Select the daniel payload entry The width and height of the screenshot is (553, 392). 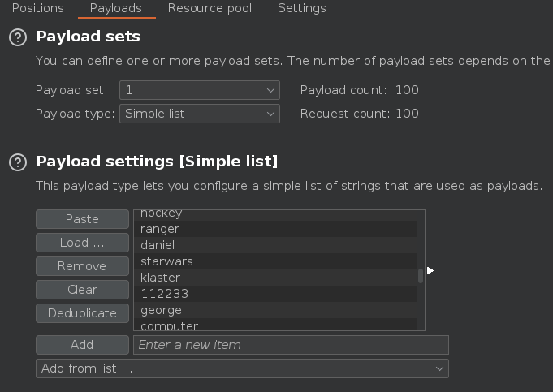(x=158, y=245)
